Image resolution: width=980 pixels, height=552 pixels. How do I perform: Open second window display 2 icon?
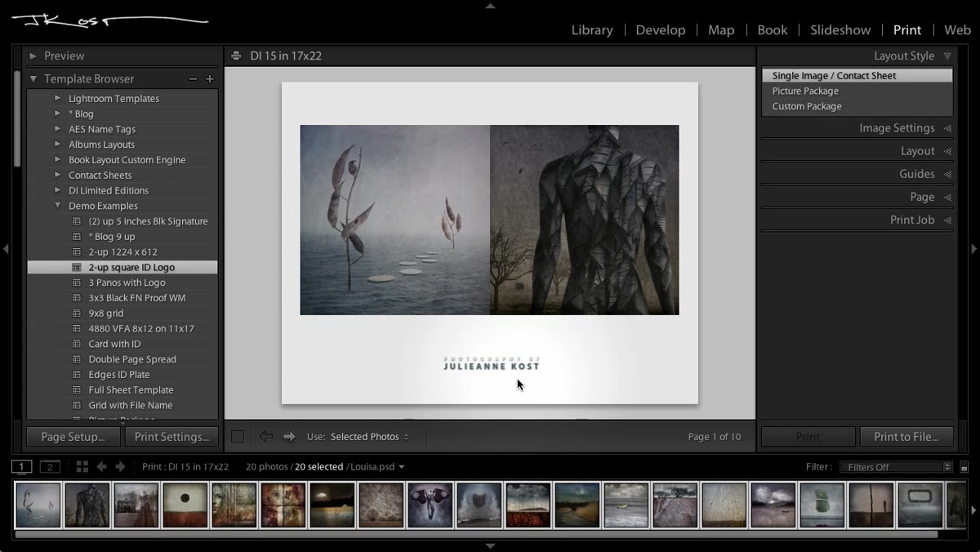tap(51, 467)
